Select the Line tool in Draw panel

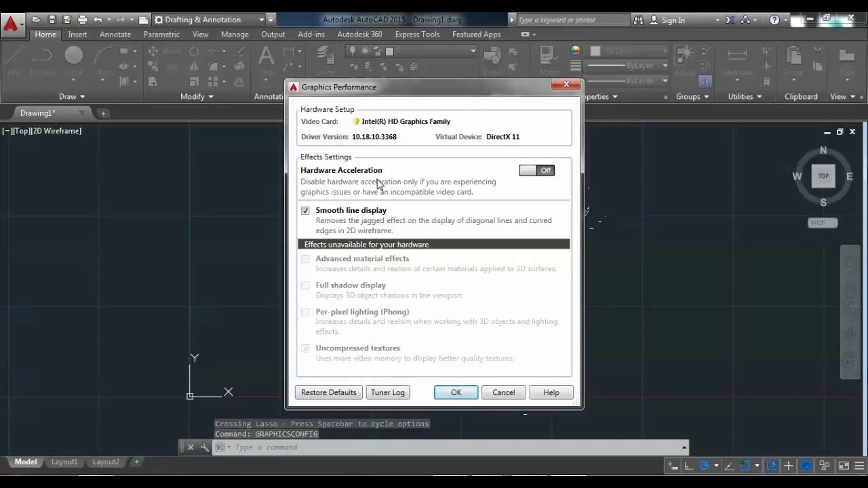pyautogui.click(x=14, y=60)
